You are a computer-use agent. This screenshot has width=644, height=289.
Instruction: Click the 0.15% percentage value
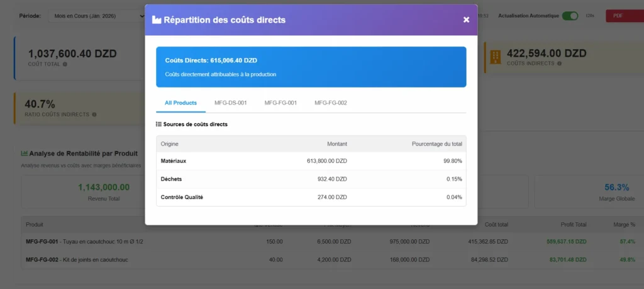(454, 179)
